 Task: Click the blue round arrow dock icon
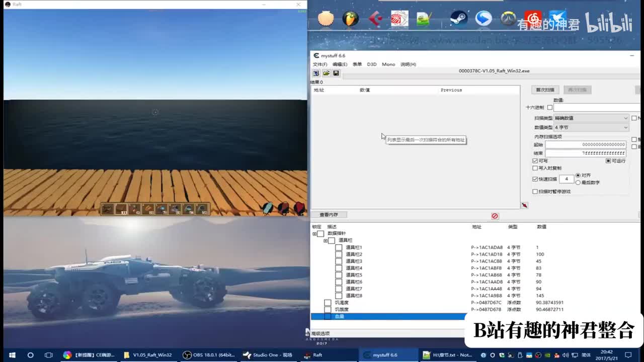[484, 19]
